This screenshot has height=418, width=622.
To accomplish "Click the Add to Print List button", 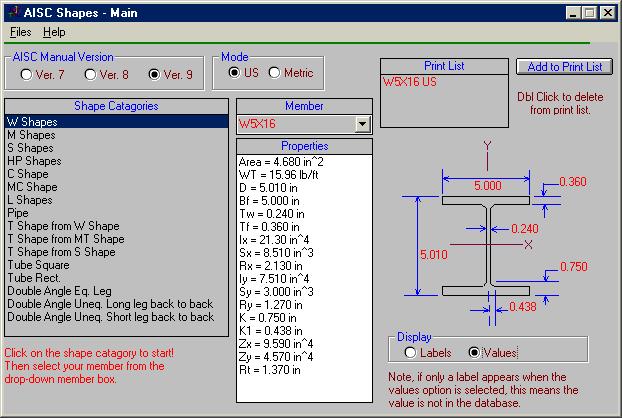I will (564, 67).
